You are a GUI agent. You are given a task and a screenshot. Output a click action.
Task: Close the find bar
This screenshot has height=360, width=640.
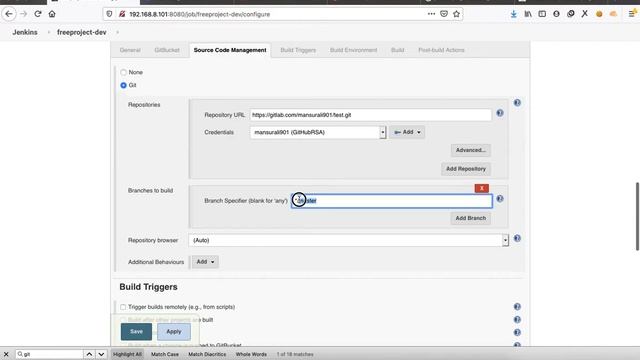(x=6, y=354)
